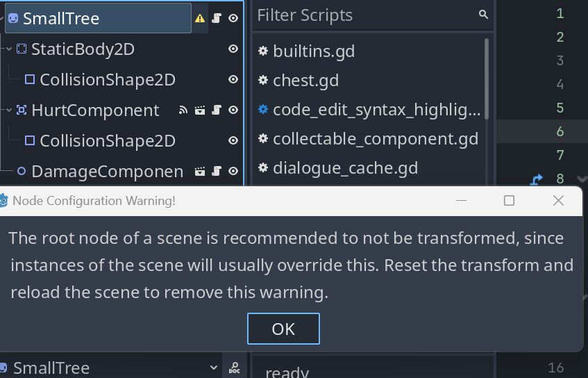
Task: Click the SmallTree configuration warning icon
Action: click(200, 18)
